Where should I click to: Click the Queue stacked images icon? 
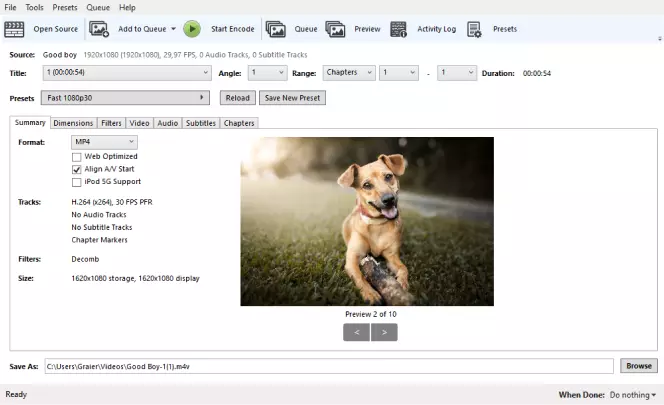pyautogui.click(x=276, y=29)
